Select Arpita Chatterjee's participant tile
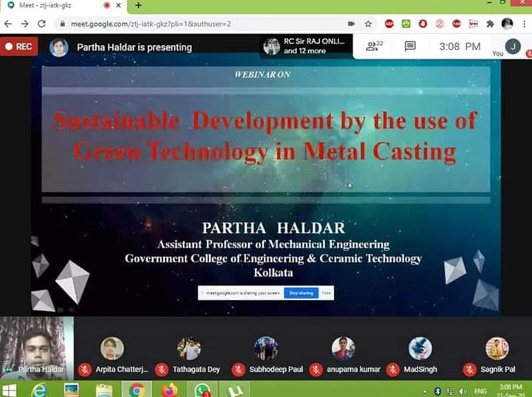The image size is (532, 397). click(x=112, y=356)
